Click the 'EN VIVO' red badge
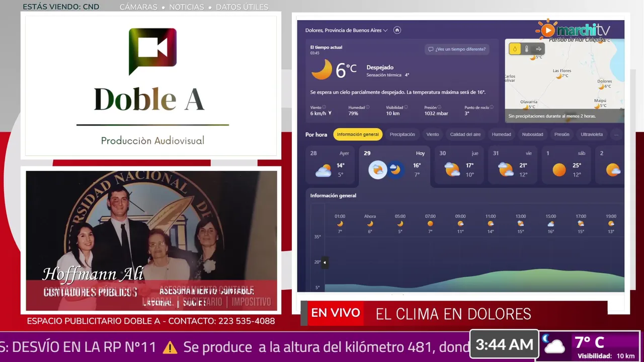 (336, 313)
